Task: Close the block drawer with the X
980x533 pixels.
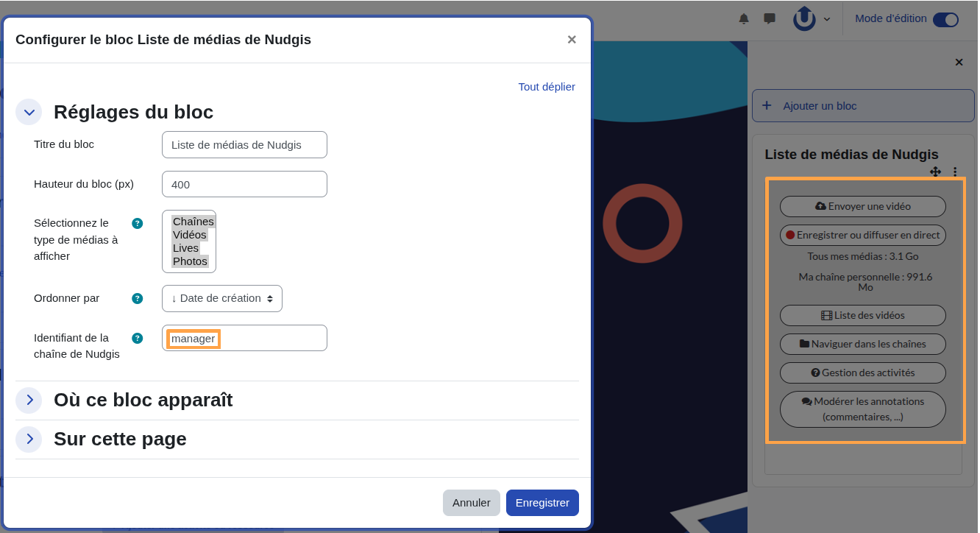Action: 959,63
